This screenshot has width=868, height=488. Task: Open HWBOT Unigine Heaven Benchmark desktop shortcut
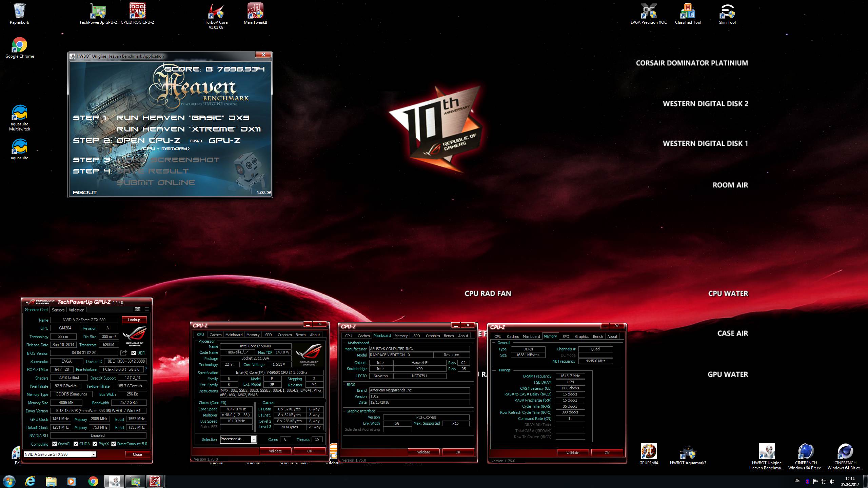click(x=766, y=456)
